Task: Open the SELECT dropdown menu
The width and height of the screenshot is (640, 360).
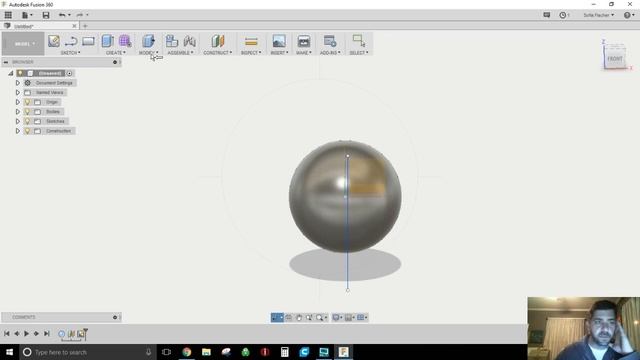Action: [x=359, y=53]
